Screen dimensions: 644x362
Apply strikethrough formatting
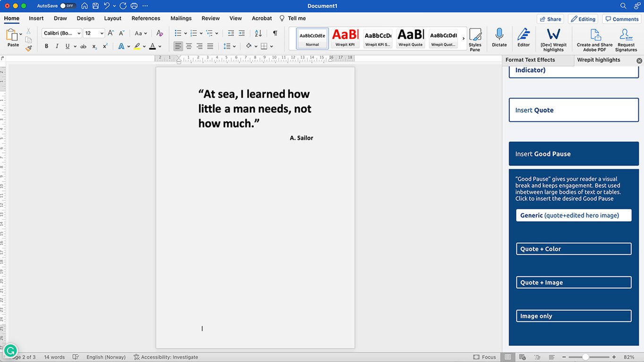pyautogui.click(x=83, y=46)
